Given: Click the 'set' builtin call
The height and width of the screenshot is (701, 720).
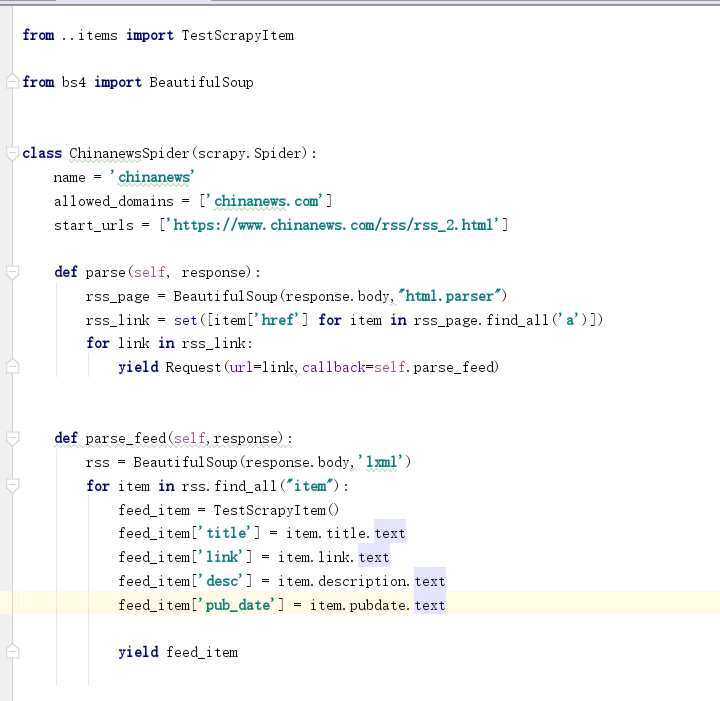Looking at the screenshot, I should tap(186, 320).
